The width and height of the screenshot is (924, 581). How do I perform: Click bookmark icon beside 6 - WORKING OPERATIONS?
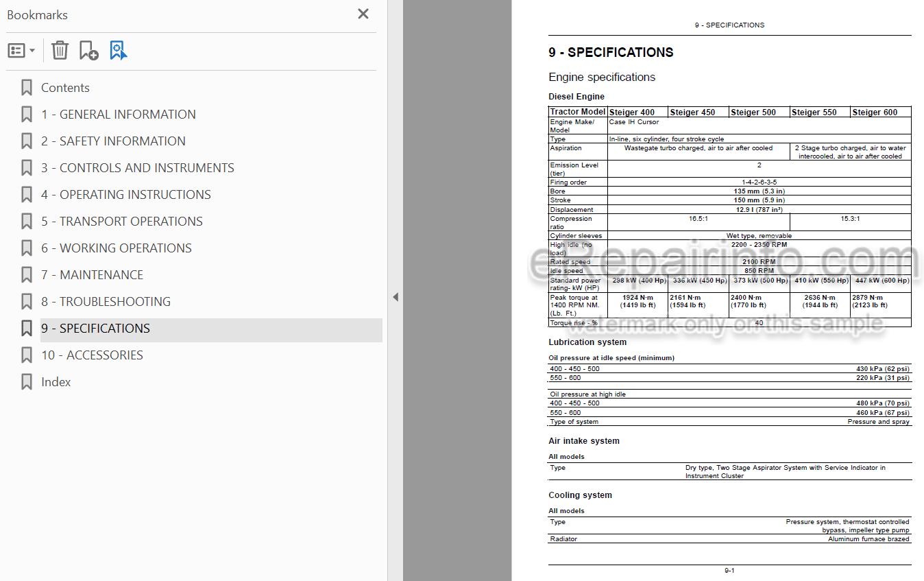[x=27, y=248]
